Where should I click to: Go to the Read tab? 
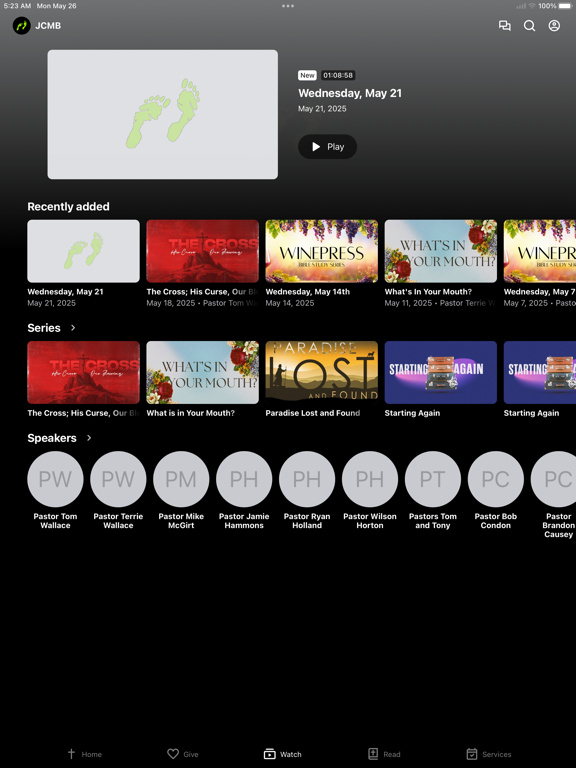384,754
